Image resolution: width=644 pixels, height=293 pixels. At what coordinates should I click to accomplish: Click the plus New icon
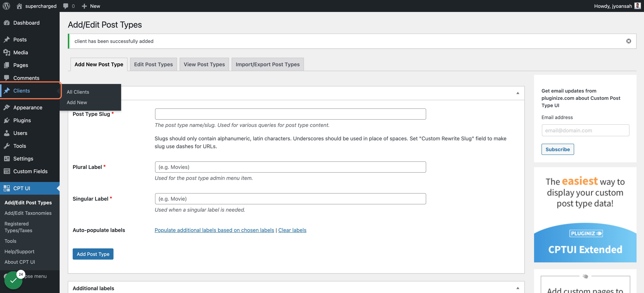84,6
